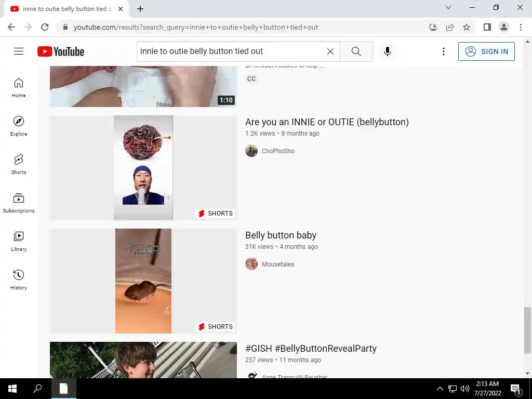This screenshot has width=532, height=399.
Task: Select the innie to outie YouTube tab
Action: pyautogui.click(x=66, y=9)
